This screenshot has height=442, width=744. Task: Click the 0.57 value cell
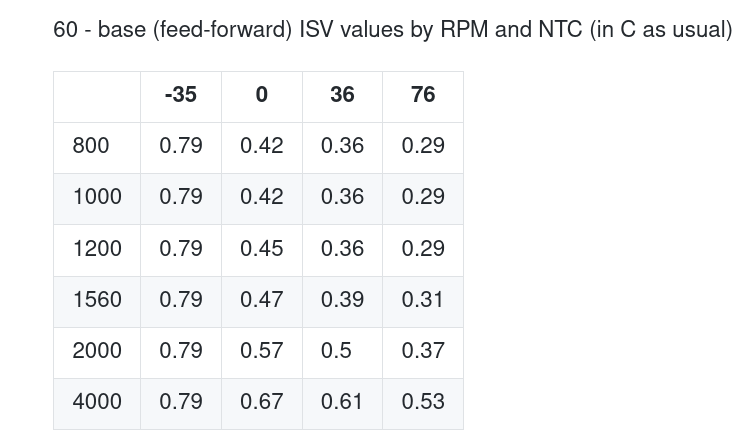pos(262,350)
